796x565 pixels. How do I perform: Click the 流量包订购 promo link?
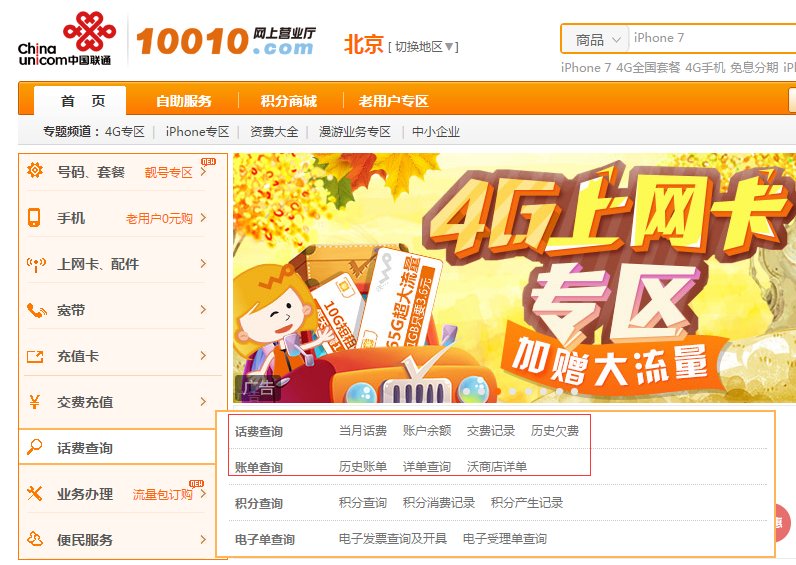tap(162, 494)
